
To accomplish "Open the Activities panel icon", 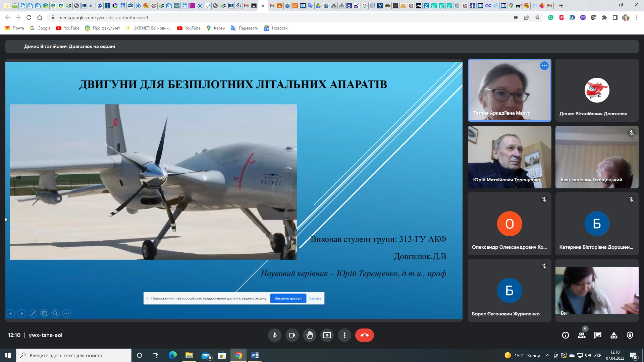I will tap(614, 335).
